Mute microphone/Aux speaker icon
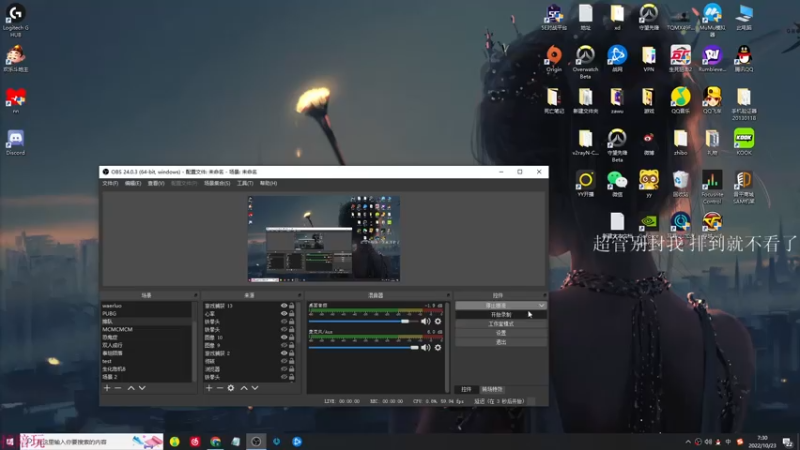This screenshot has width=800, height=450. (x=426, y=347)
